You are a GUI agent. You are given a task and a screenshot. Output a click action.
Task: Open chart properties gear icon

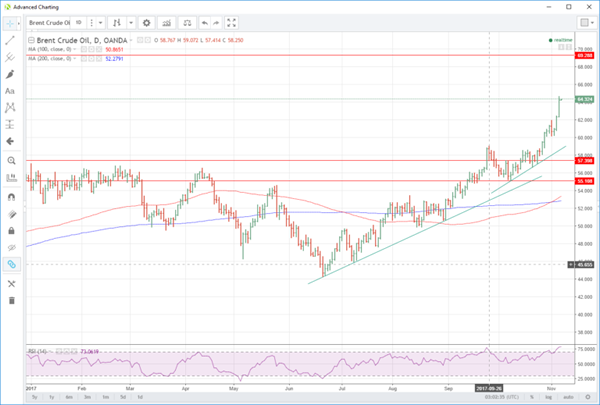coord(146,22)
